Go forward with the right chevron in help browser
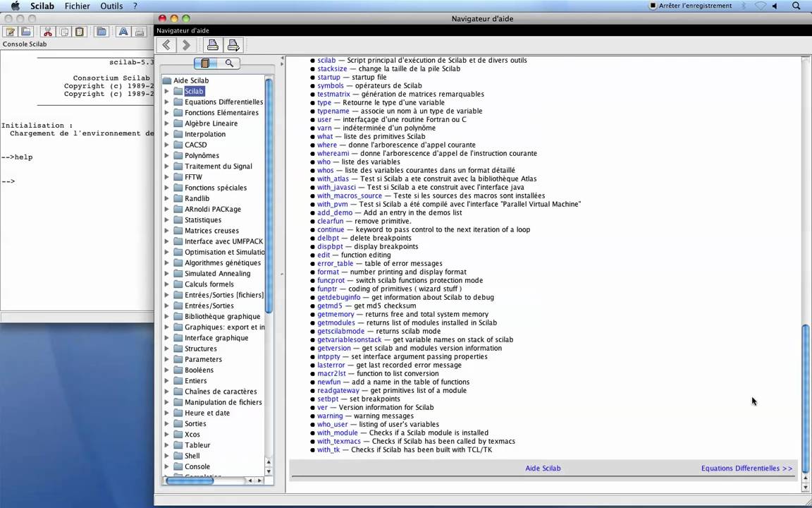The width and height of the screenshot is (812, 508). coord(186,45)
